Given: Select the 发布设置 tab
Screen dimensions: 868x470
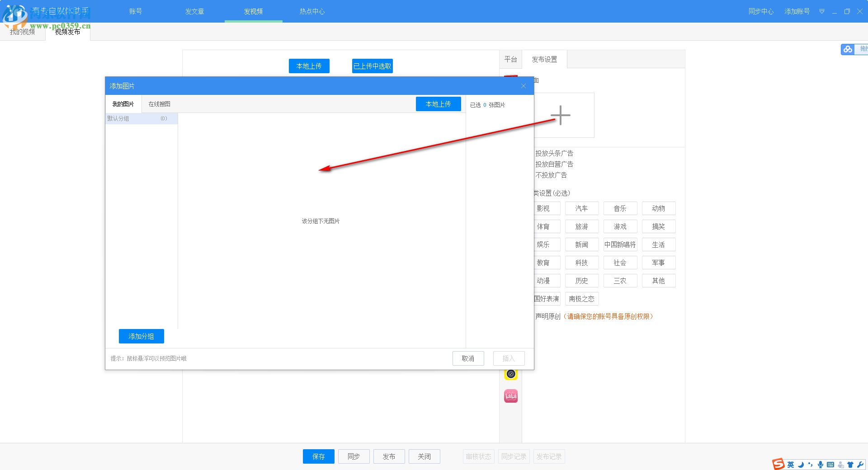Looking at the screenshot, I should pyautogui.click(x=544, y=59).
